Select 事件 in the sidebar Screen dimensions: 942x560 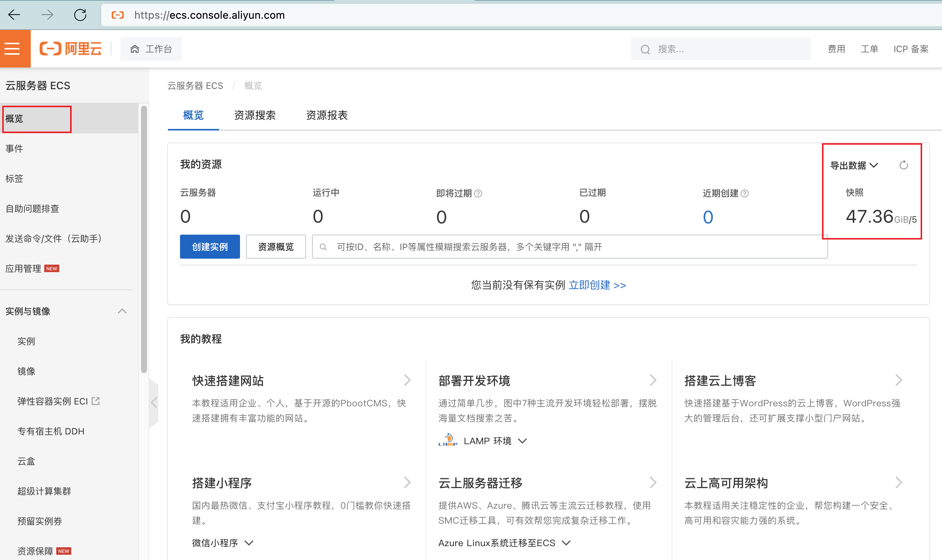tap(14, 149)
